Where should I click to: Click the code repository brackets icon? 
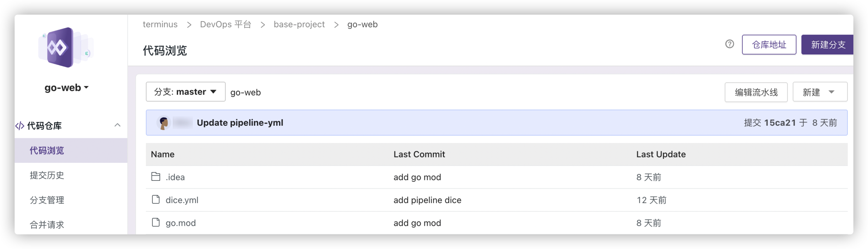pos(20,126)
